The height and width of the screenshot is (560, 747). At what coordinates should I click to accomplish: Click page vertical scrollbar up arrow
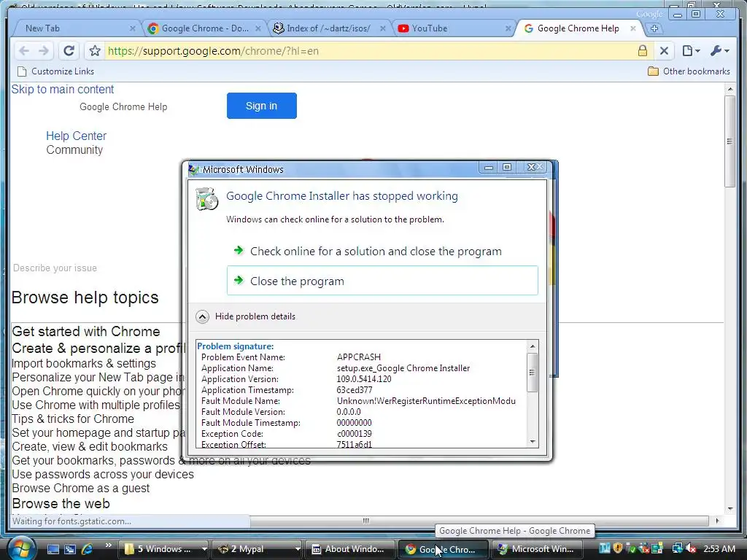[729, 89]
